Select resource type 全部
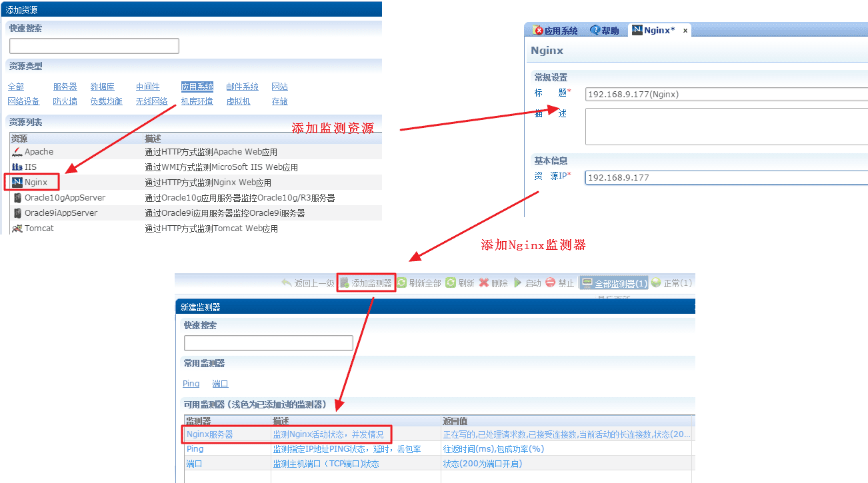868x483 pixels. coord(16,87)
